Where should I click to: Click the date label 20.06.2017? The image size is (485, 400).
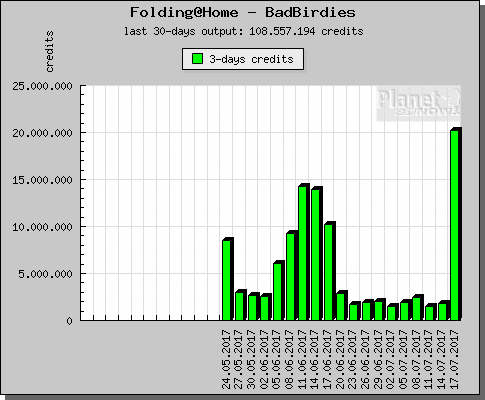[x=340, y=359]
